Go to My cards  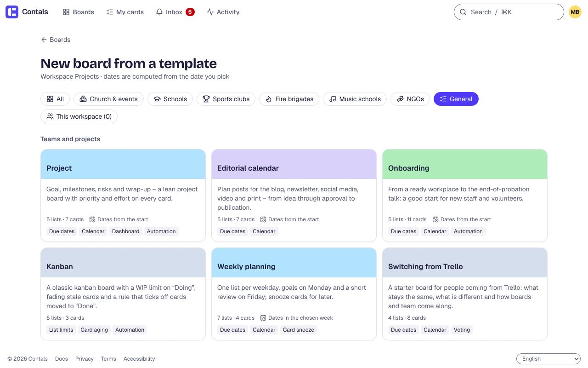[125, 12]
